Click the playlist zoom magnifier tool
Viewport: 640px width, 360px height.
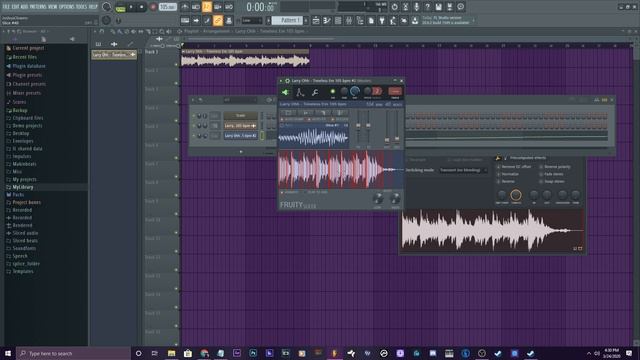tap(162, 31)
